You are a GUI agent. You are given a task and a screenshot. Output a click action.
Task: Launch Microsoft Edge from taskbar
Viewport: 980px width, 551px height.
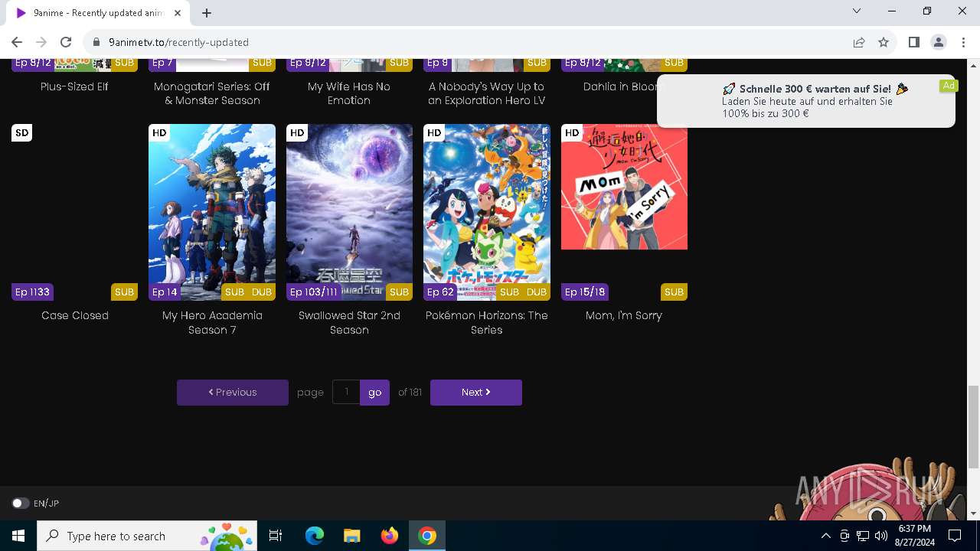(315, 536)
